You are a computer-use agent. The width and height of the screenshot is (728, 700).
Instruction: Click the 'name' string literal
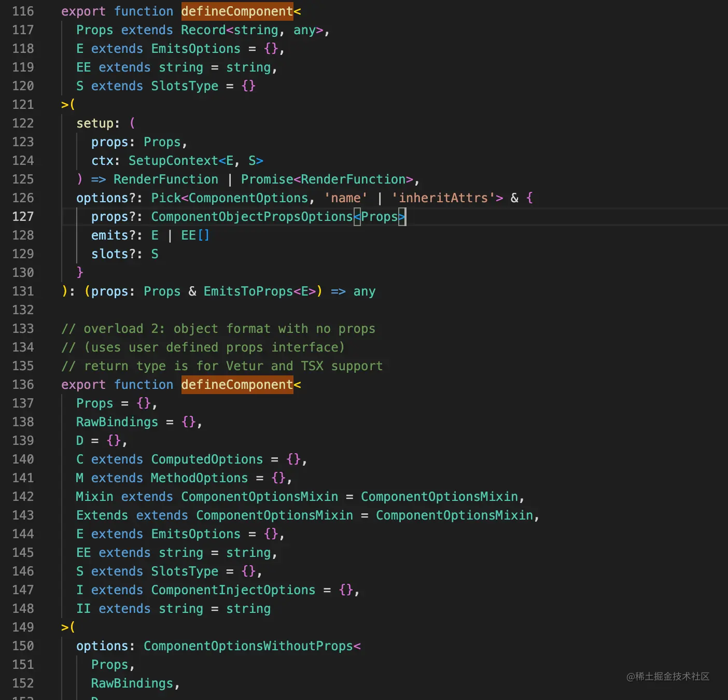pos(346,198)
